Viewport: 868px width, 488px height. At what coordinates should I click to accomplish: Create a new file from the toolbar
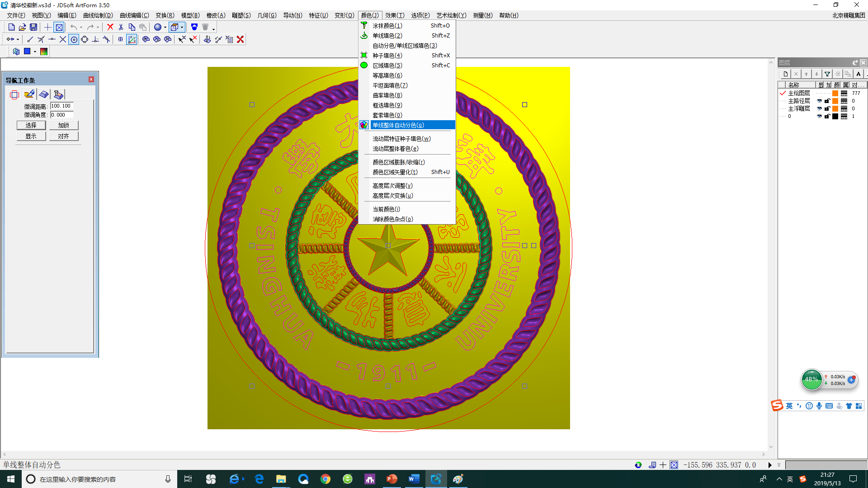tap(12, 27)
